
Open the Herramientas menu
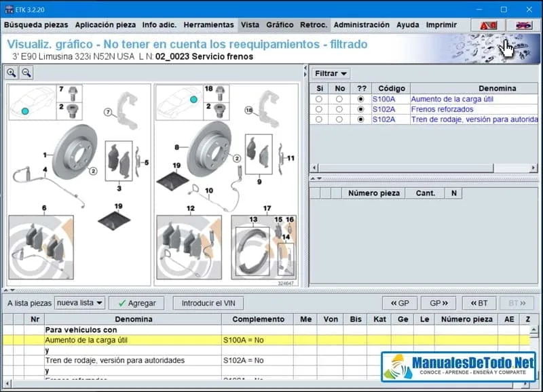[x=208, y=25]
